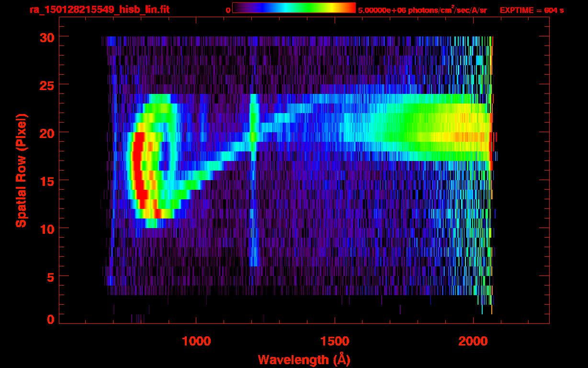
Task: Click the x-axis tick label 1000
Action: [196, 341]
